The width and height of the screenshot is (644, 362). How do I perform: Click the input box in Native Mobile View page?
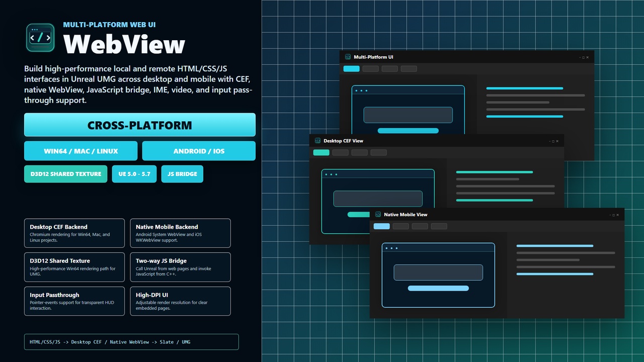click(x=438, y=273)
